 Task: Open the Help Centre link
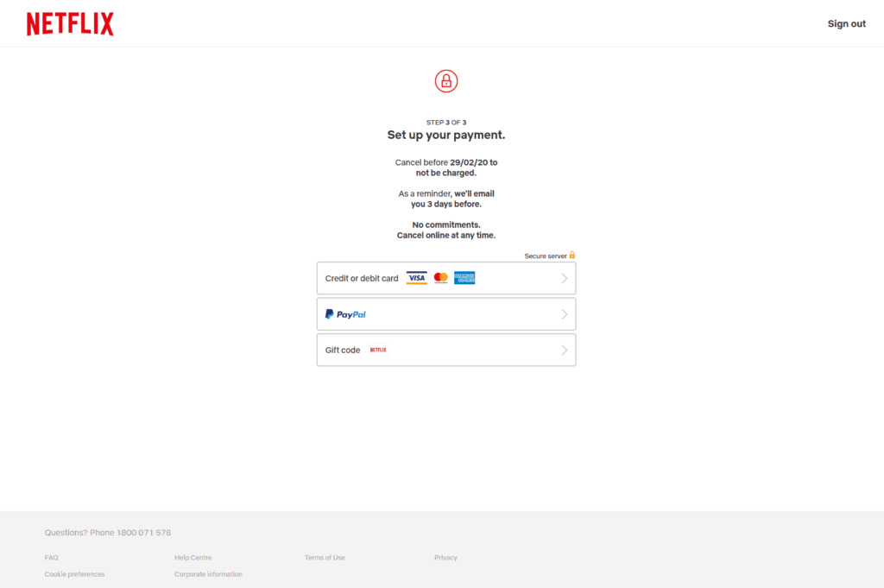[x=193, y=558]
